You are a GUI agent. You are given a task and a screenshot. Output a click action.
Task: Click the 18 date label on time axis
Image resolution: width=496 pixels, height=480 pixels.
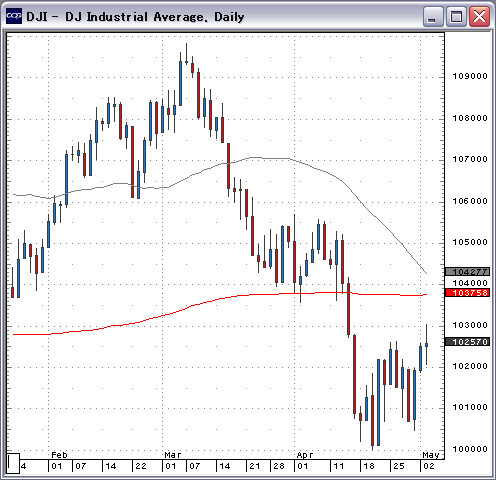point(369,466)
